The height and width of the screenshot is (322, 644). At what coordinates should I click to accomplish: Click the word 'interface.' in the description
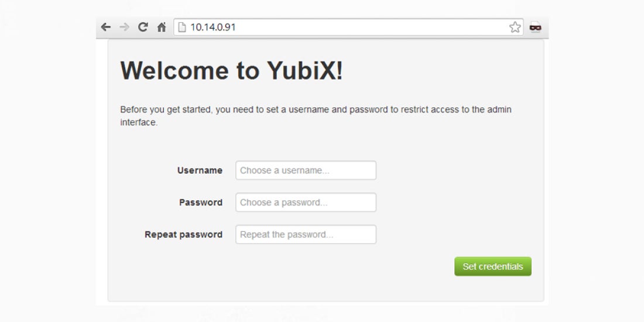[139, 122]
